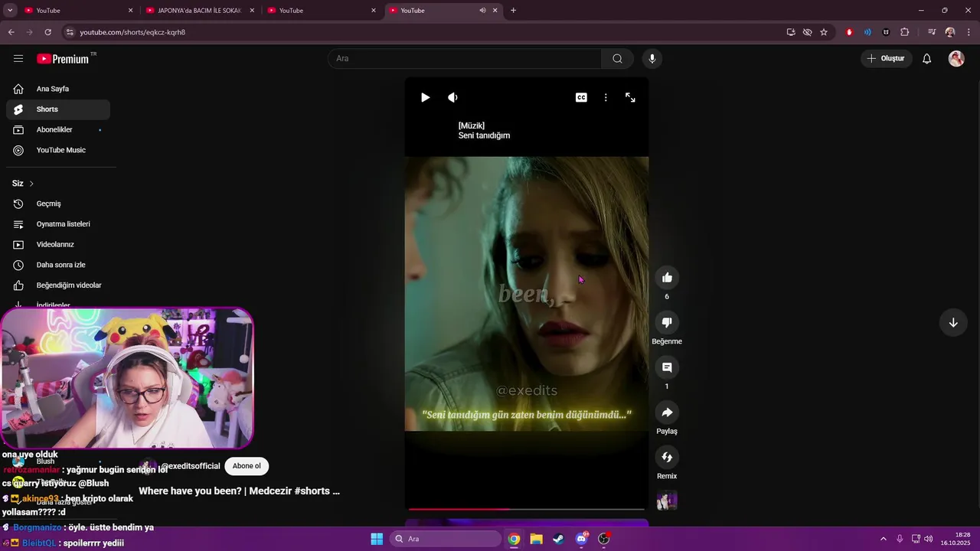Screen dimensions: 980x551
Task: Open OBS Studio from the taskbar
Action: pyautogui.click(x=603, y=539)
